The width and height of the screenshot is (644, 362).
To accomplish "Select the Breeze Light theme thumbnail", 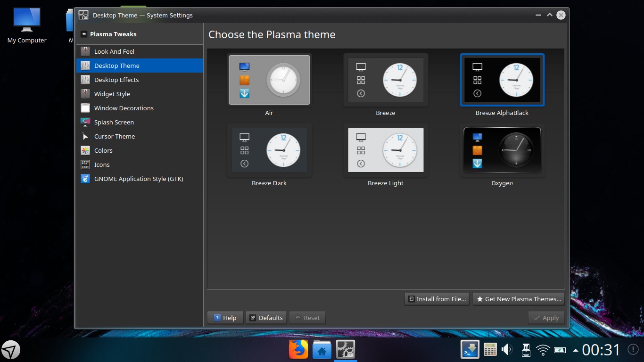I will pyautogui.click(x=386, y=150).
